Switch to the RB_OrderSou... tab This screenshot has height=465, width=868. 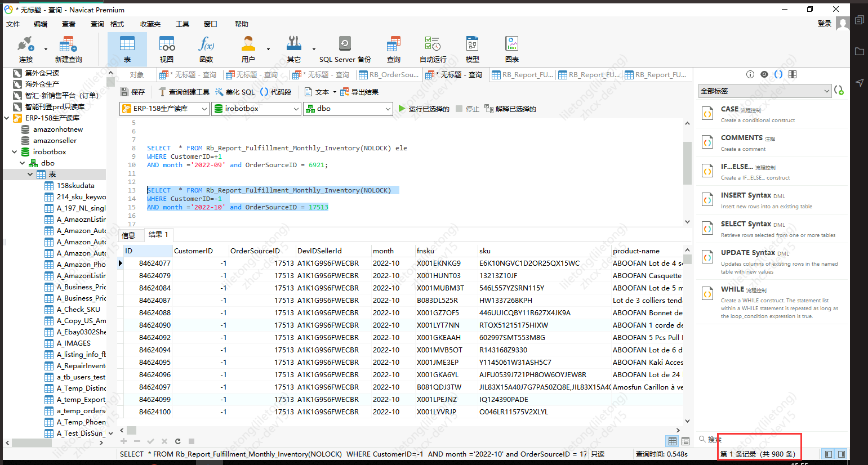tap(389, 74)
